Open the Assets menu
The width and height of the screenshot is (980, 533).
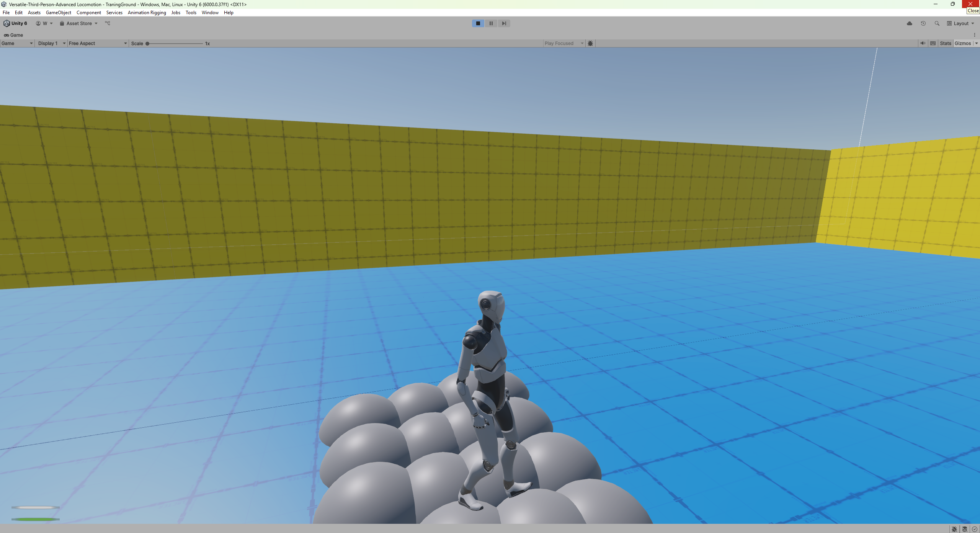[34, 13]
